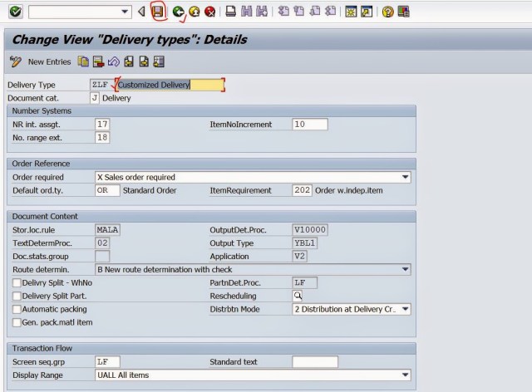532x392 pixels.
Task: Click the Print icon in the toolbar
Action: (232, 12)
